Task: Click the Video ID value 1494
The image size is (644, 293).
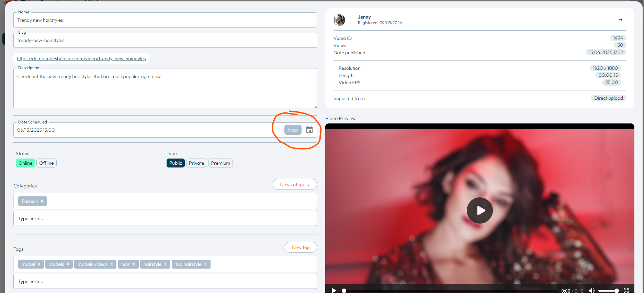Action: point(618,38)
